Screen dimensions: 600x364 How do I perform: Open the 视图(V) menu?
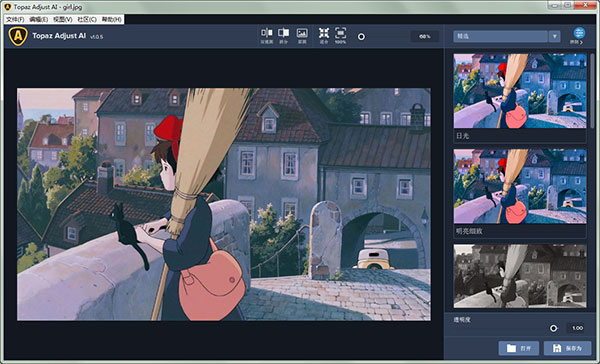click(x=63, y=20)
